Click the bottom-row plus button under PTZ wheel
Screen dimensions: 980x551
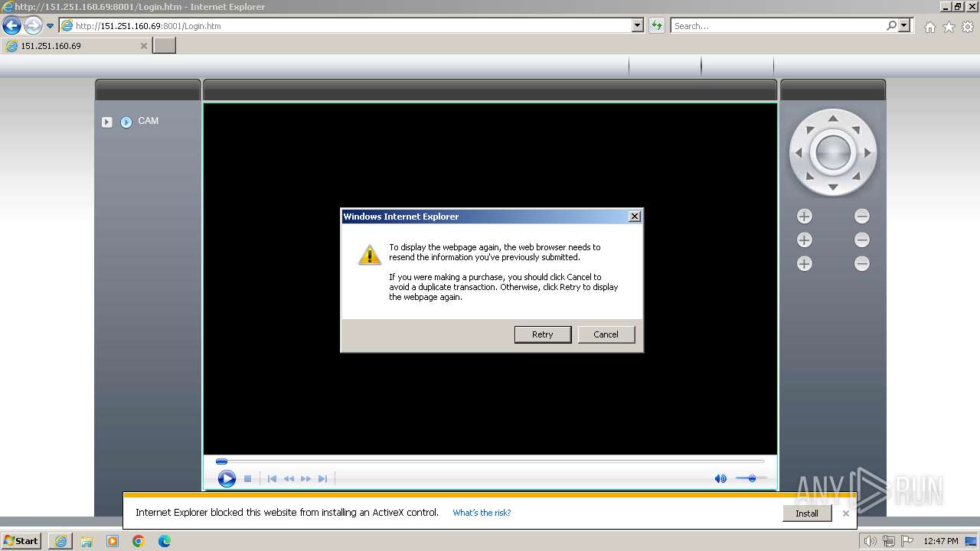point(804,264)
